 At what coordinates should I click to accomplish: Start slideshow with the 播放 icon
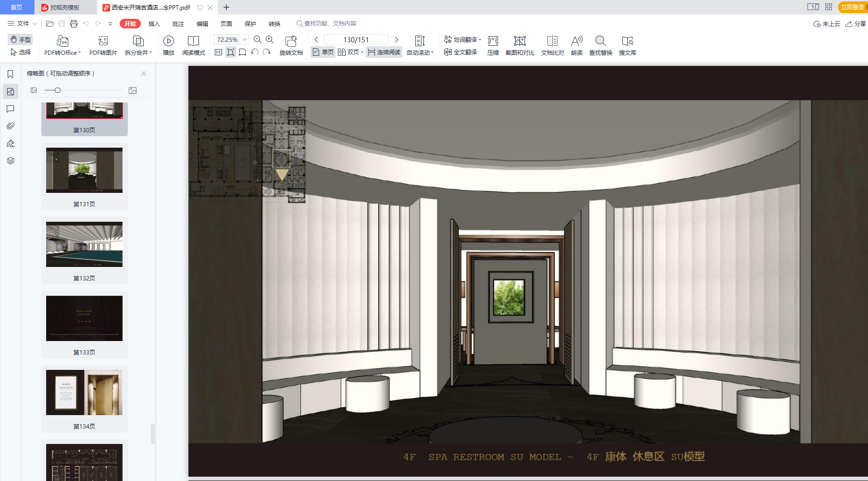point(168,41)
